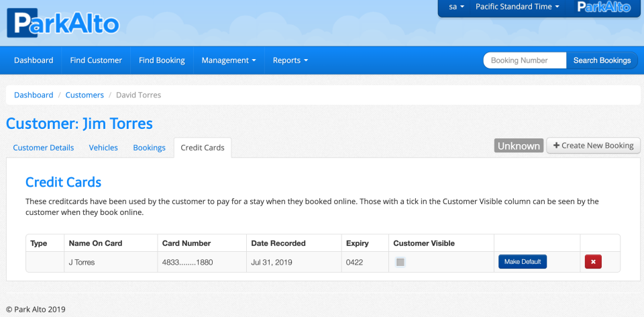This screenshot has width=644, height=317.
Task: Focus the Booking Number search field
Action: [525, 60]
